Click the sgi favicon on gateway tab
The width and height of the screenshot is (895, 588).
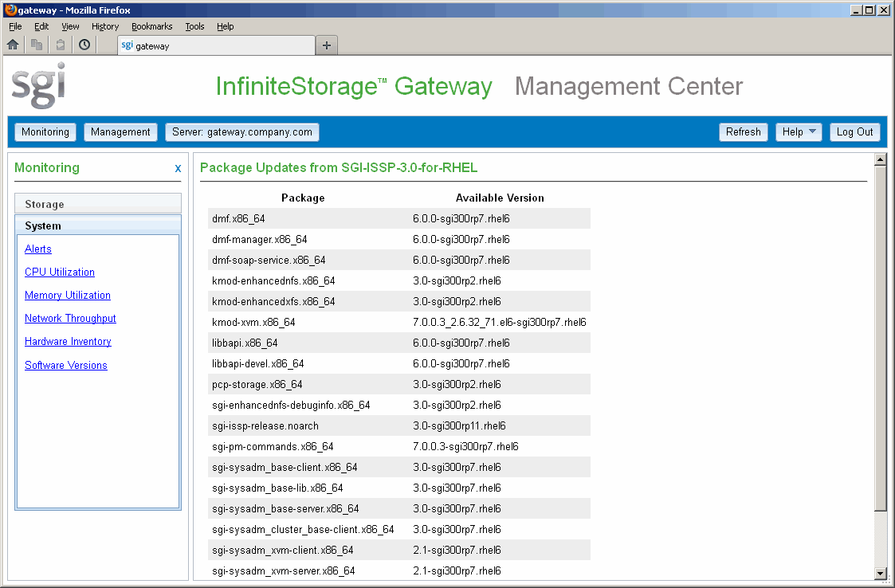(127, 45)
